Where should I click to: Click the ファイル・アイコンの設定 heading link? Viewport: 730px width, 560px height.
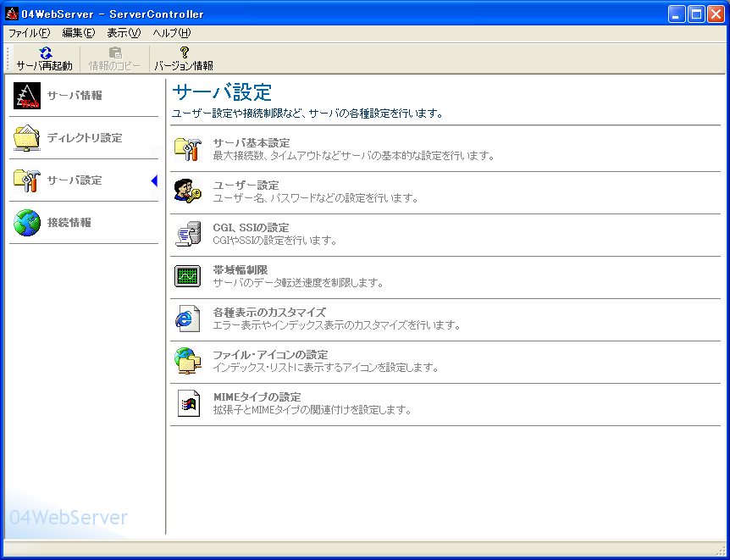coord(270,355)
